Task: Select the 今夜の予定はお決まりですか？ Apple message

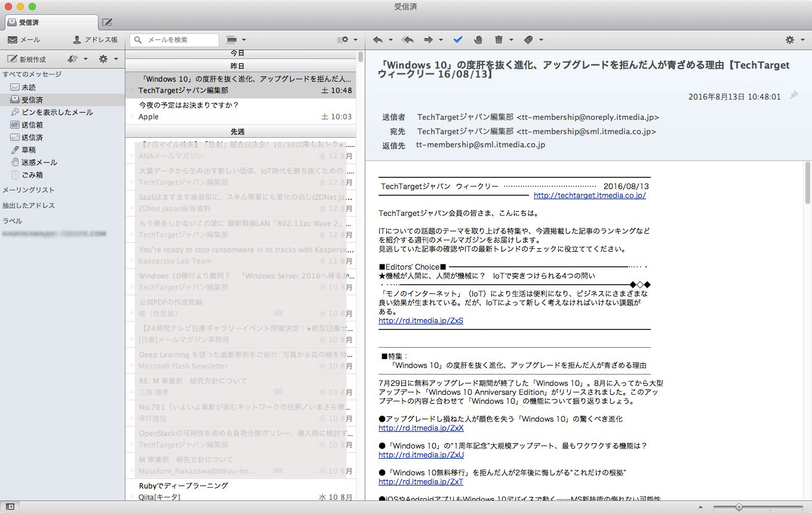Action: [241, 111]
